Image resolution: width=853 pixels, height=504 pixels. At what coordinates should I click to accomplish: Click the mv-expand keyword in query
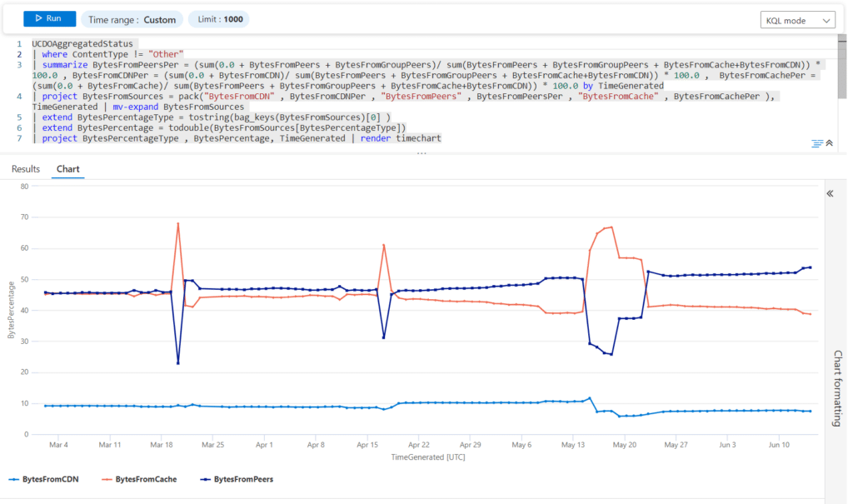click(136, 107)
